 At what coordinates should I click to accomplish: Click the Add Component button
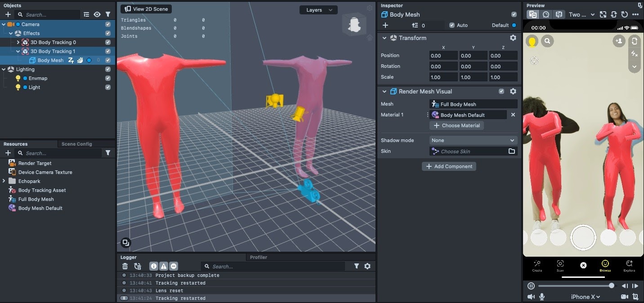[x=449, y=166]
